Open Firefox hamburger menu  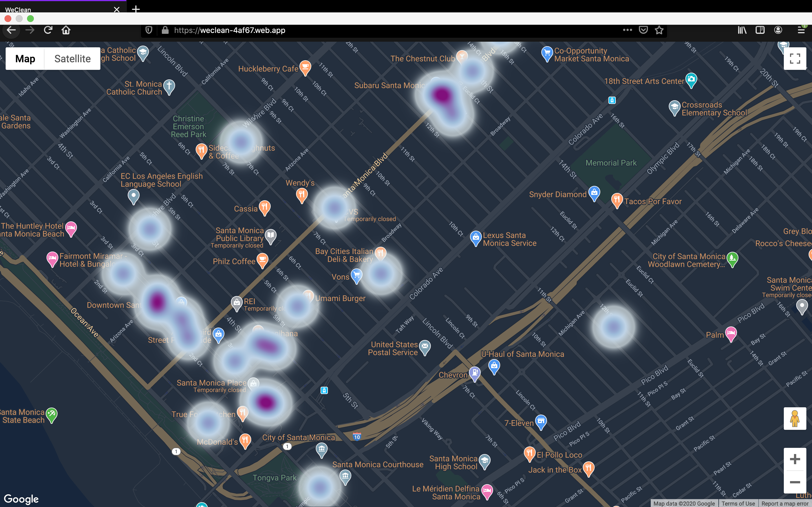(x=801, y=30)
